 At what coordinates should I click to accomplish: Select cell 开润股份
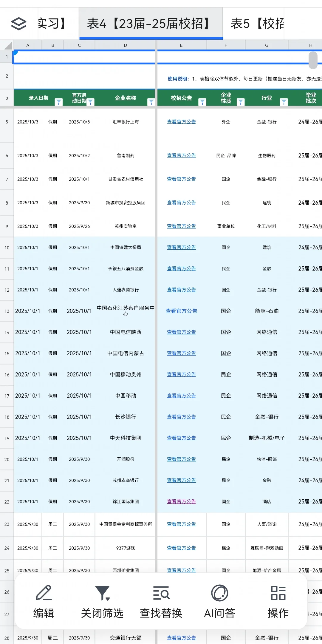pos(126,459)
